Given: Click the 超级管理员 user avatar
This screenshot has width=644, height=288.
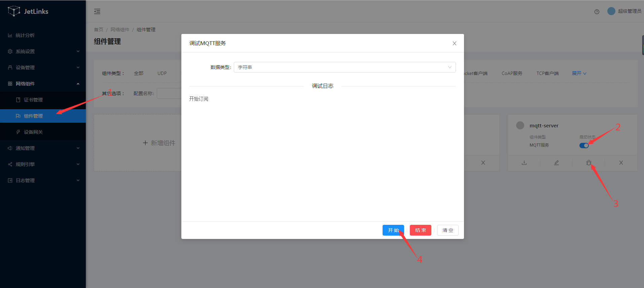Looking at the screenshot, I should (611, 11).
